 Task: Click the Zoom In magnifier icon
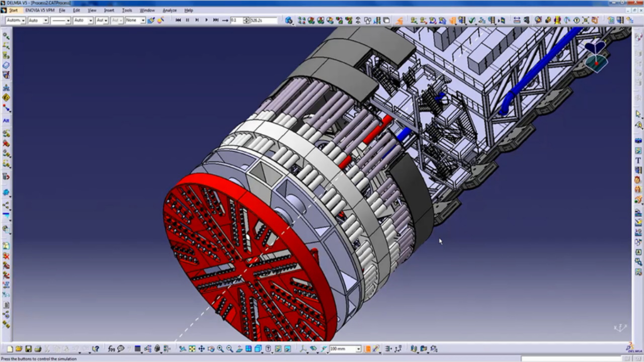[220, 348]
